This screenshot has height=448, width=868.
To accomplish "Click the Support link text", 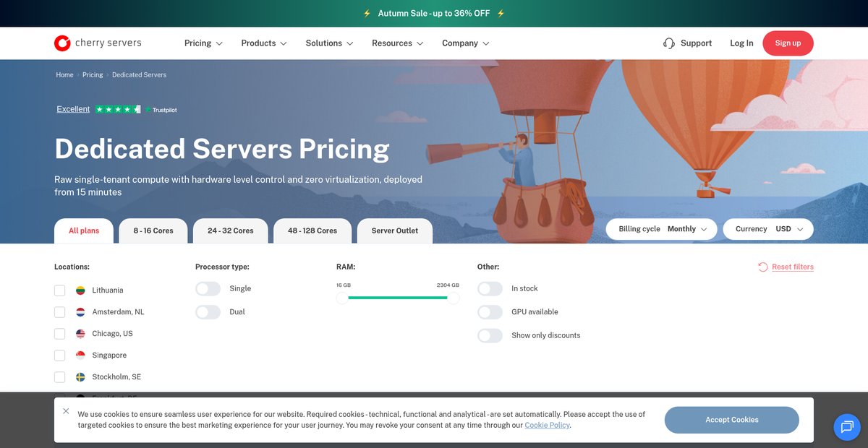I will point(697,43).
